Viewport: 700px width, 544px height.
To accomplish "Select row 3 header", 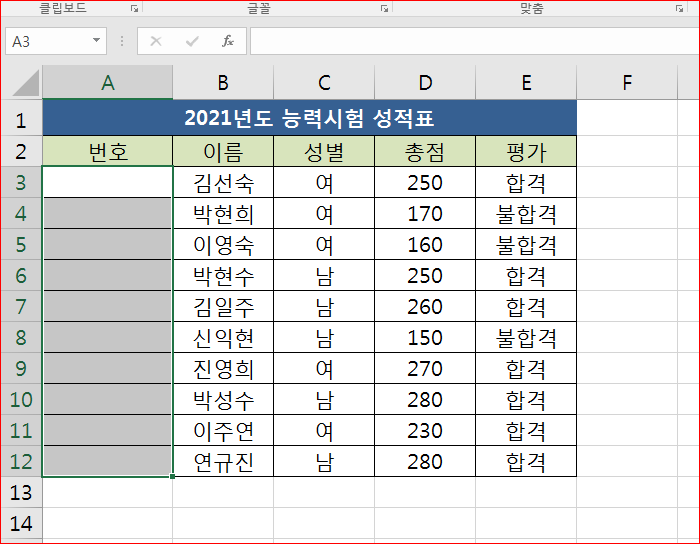I will (x=21, y=182).
